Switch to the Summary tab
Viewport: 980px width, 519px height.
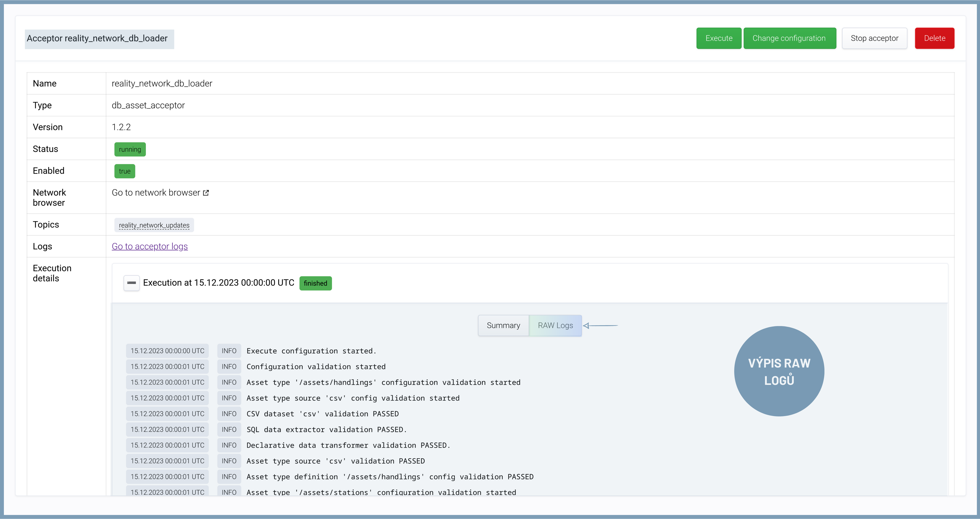(503, 325)
